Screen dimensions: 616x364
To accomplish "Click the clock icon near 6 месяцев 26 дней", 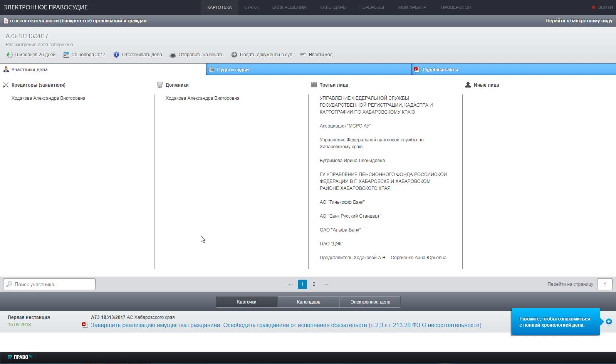I will pos(10,55).
